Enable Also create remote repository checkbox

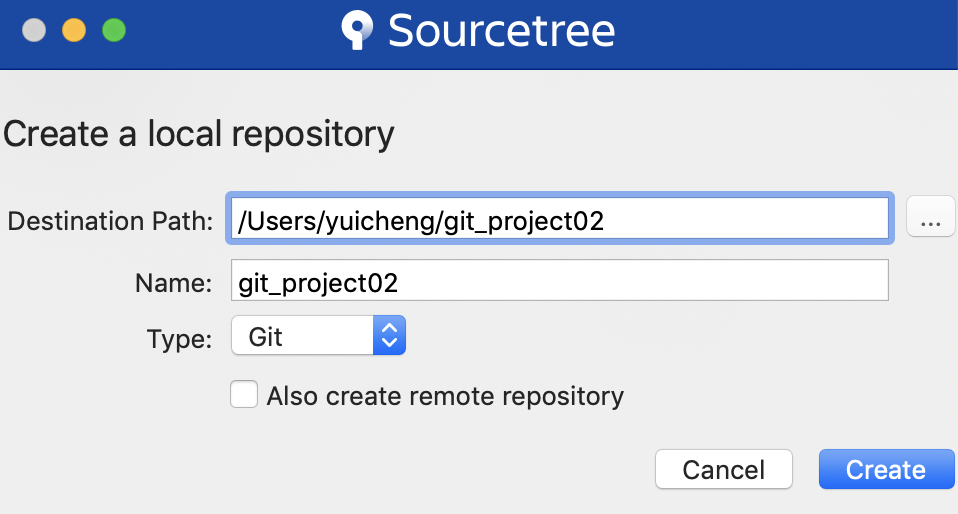tap(244, 394)
